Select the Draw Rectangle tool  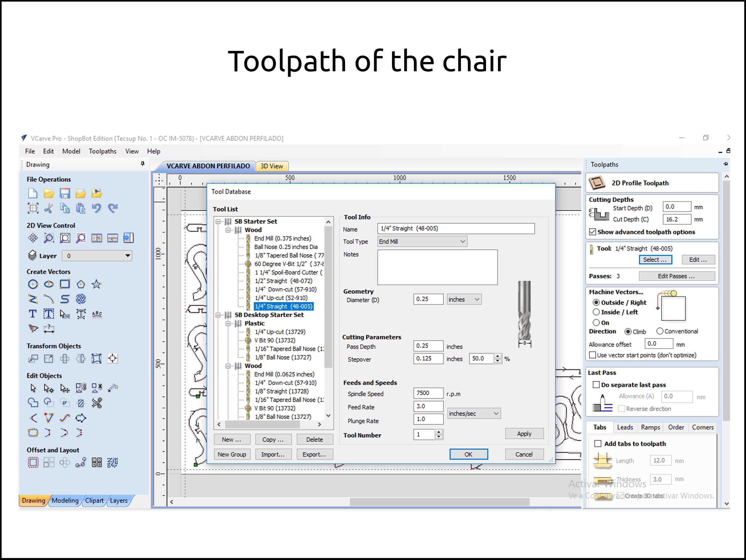pos(65,284)
